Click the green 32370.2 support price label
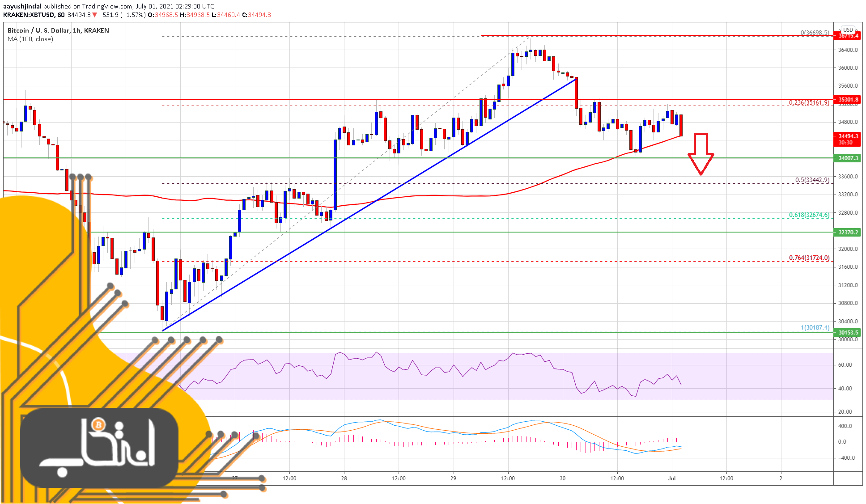This screenshot has height=504, width=866. click(848, 233)
